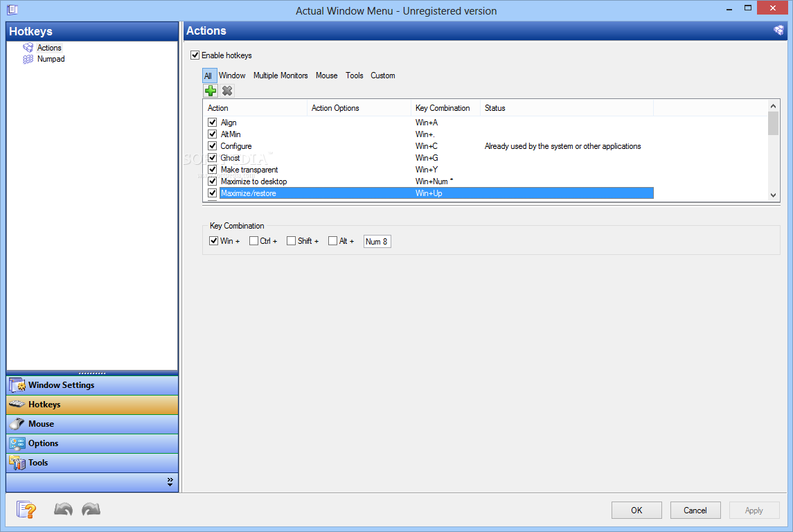Click the Apply button
The width and height of the screenshot is (793, 532).
pos(754,511)
